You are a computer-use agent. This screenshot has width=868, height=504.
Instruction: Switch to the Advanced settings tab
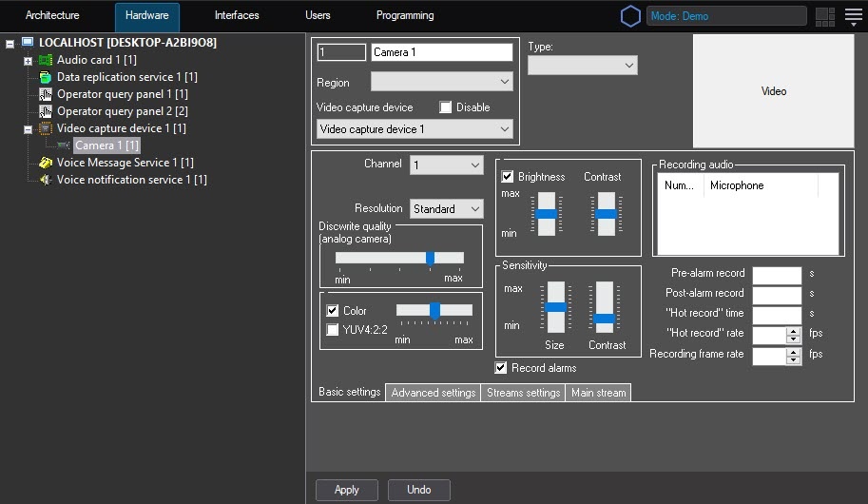[x=433, y=393]
